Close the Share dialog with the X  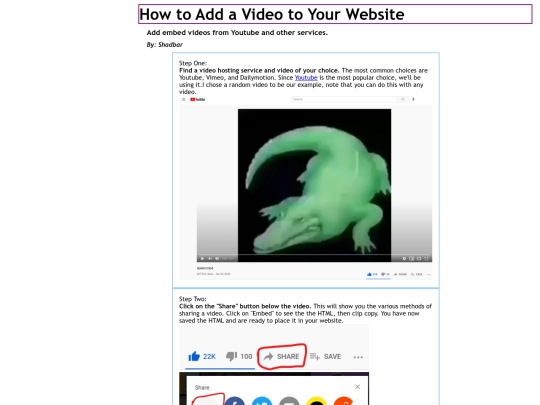357,387
